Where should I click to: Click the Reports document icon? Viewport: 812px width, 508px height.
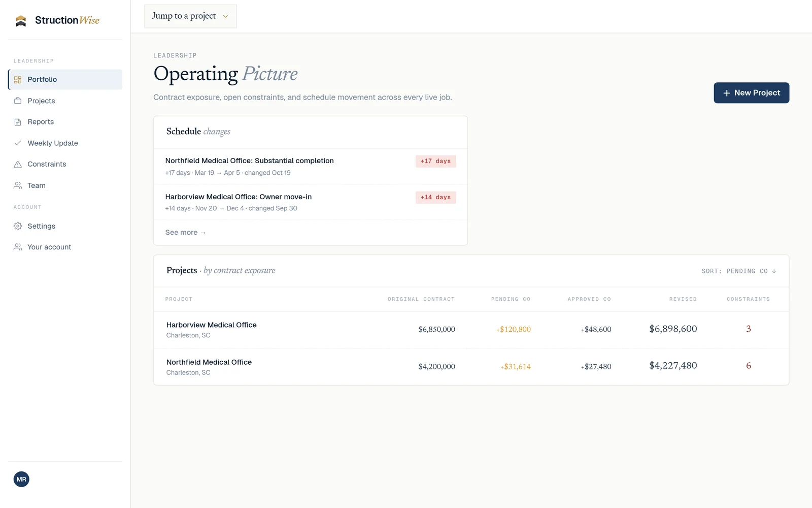coord(18,122)
